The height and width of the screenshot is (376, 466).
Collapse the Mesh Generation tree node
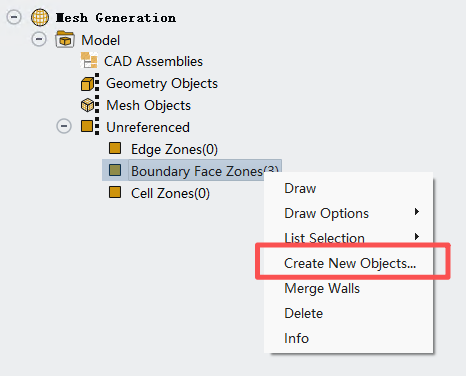pos(14,17)
